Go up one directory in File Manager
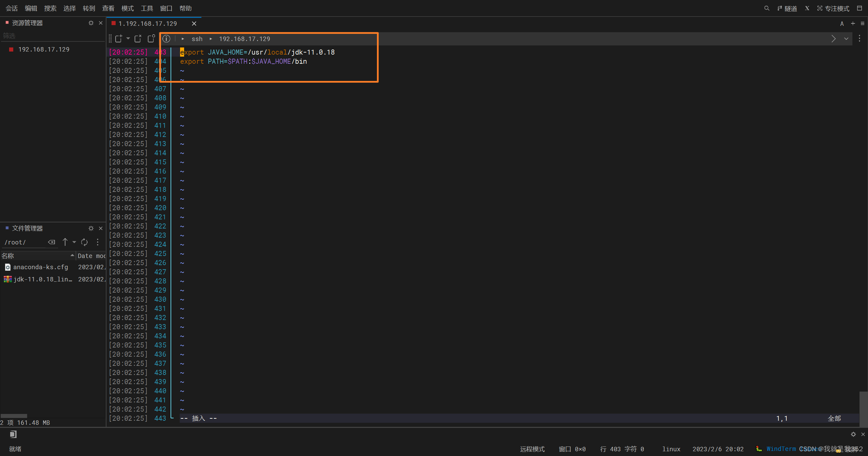The image size is (868, 456). (65, 242)
